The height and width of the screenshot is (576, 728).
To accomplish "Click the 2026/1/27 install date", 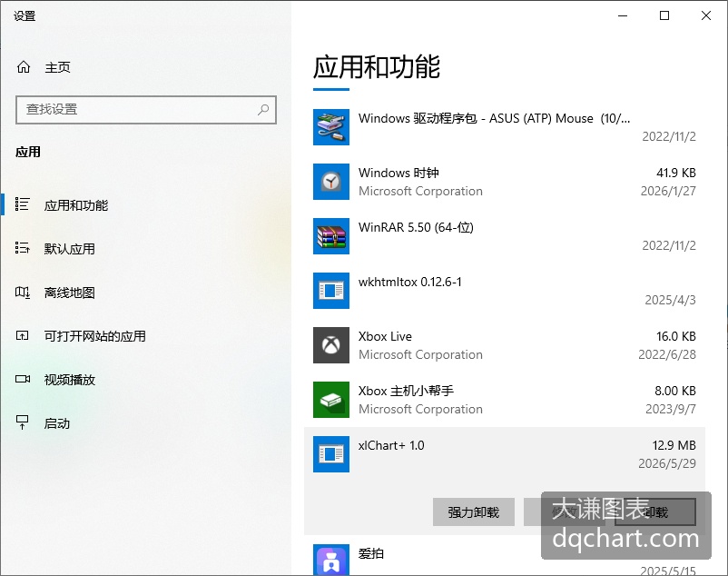I will pos(668,191).
